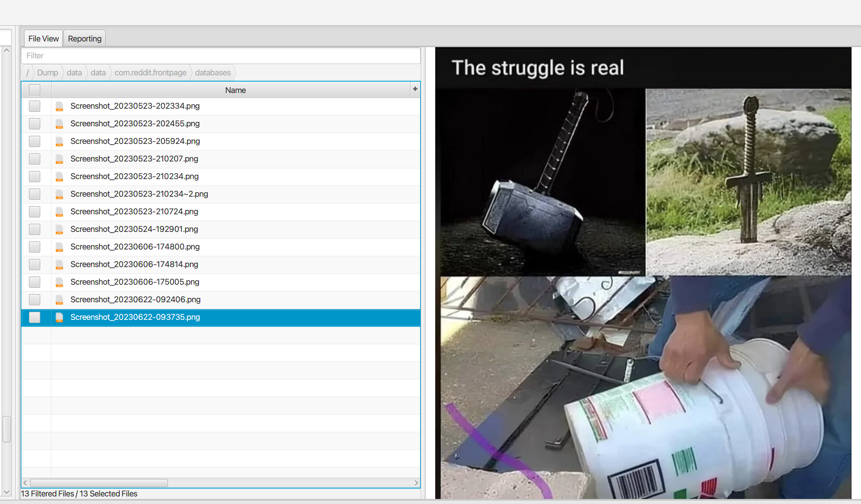The width and height of the screenshot is (861, 504).
Task: Select file name Screenshot_20230523-205924.png
Action: point(135,141)
